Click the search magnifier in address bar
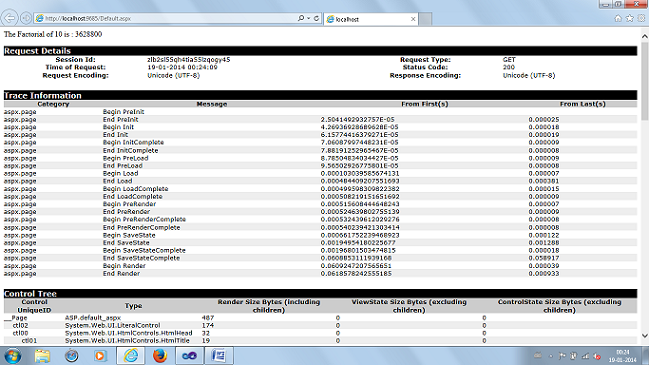 point(301,18)
